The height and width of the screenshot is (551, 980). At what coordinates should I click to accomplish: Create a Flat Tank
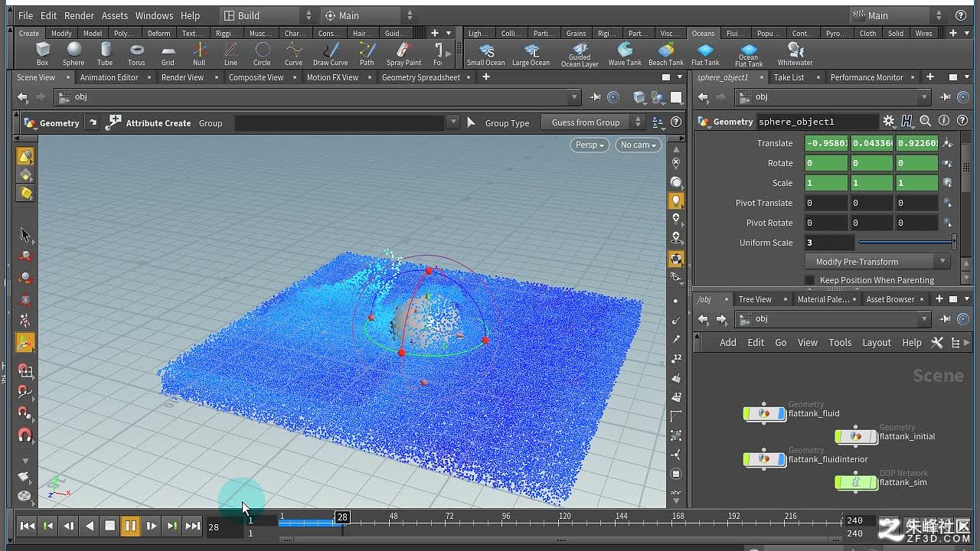coord(705,54)
